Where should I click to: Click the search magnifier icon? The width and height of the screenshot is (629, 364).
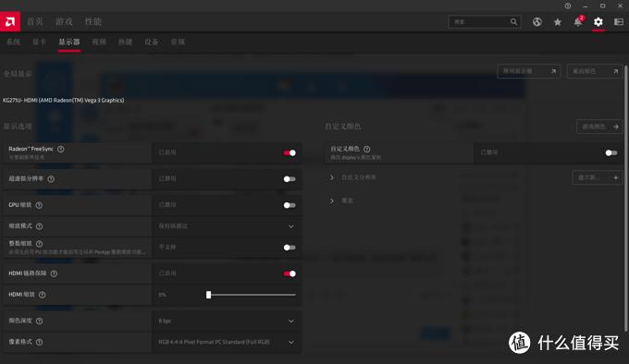coord(513,21)
